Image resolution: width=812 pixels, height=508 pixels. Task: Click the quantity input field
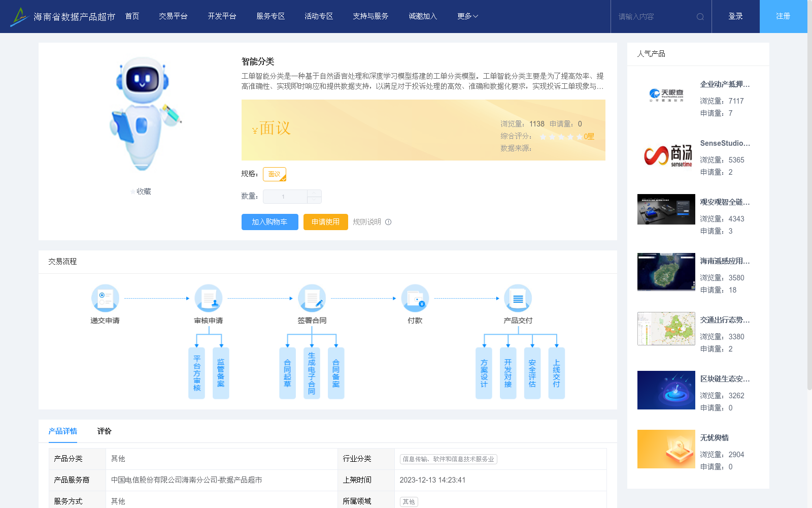[x=285, y=197]
